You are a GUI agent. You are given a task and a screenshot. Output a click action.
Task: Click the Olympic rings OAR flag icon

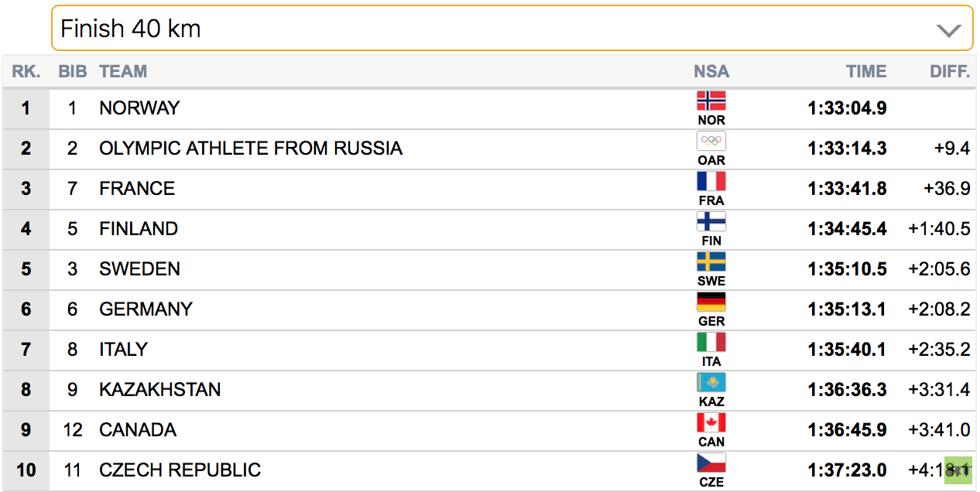pyautogui.click(x=711, y=141)
